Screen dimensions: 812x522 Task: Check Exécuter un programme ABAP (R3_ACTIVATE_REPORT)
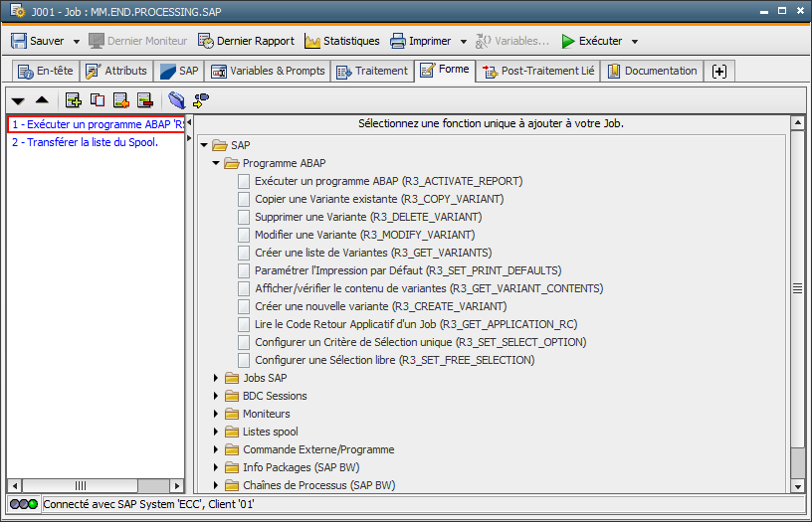245,181
